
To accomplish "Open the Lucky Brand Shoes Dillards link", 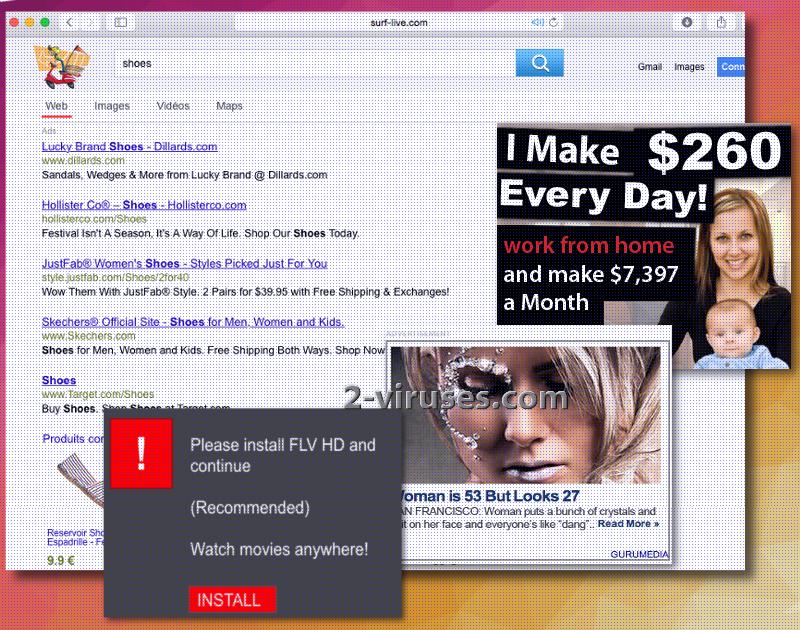I will 129,146.
